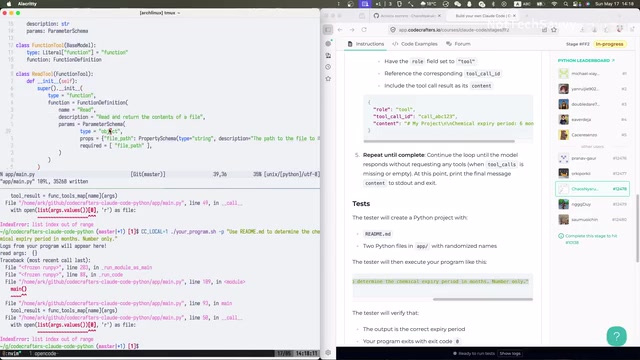Image resolution: width=640 pixels, height=360 pixels.
Task: Click the browser page vertical scrollbar
Action: tap(637, 229)
